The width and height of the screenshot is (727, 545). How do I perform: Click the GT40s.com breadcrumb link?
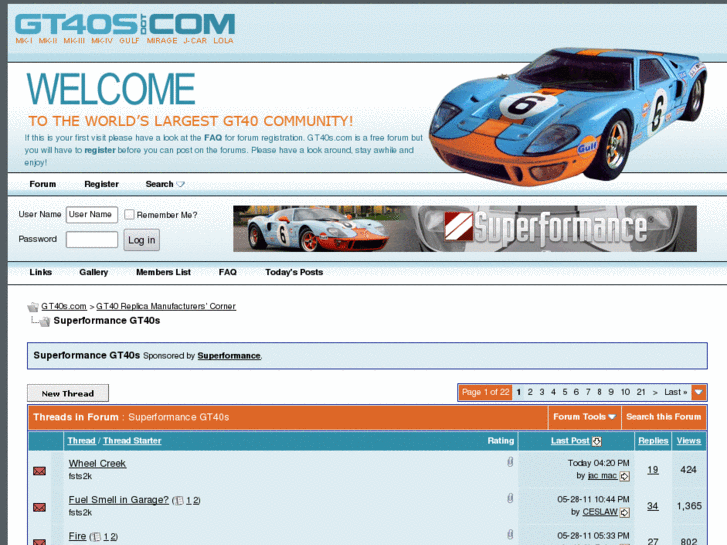[64, 306]
